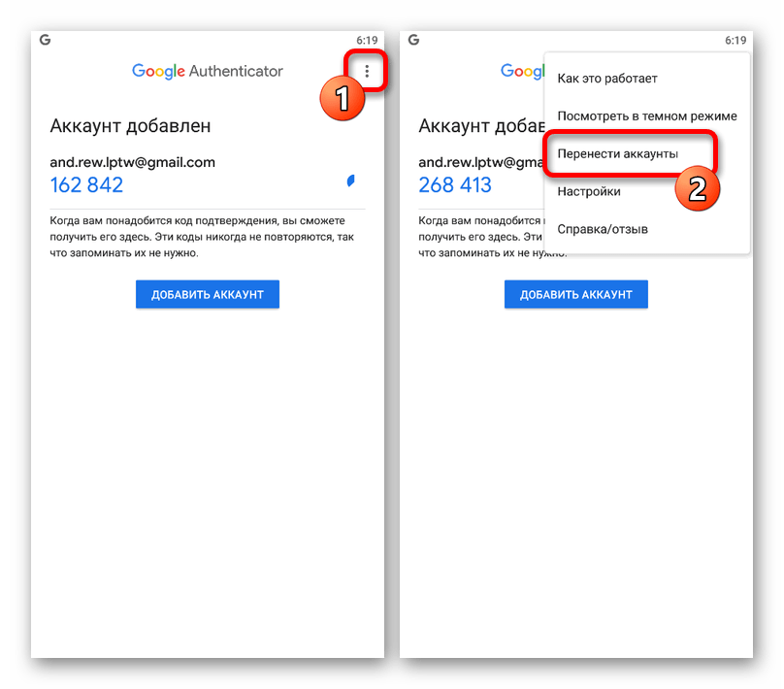The height and width of the screenshot is (689, 784).
Task: Click the numbered step 2 badge
Action: pyautogui.click(x=697, y=188)
